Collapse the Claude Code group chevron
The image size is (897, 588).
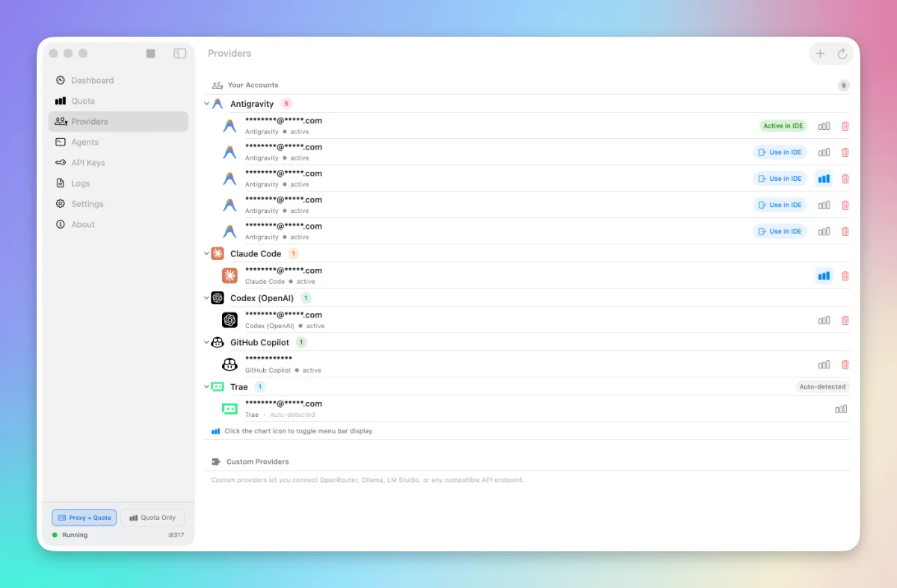[x=207, y=254]
